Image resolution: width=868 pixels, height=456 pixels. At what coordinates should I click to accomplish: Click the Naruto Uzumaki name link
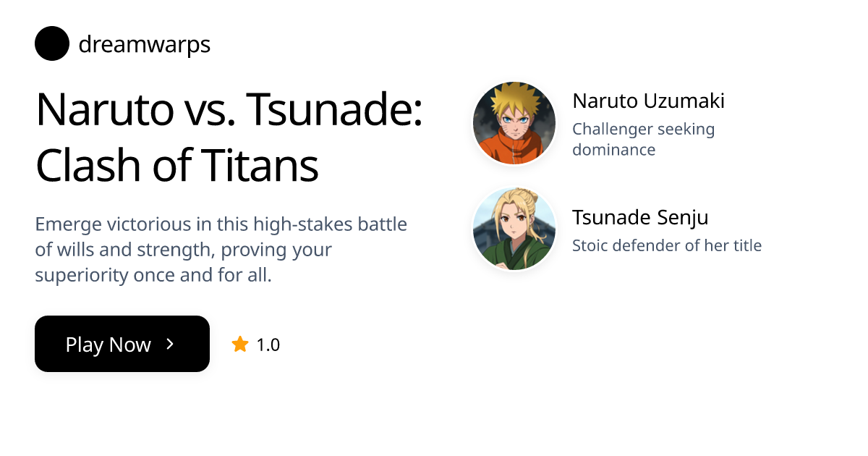click(648, 101)
